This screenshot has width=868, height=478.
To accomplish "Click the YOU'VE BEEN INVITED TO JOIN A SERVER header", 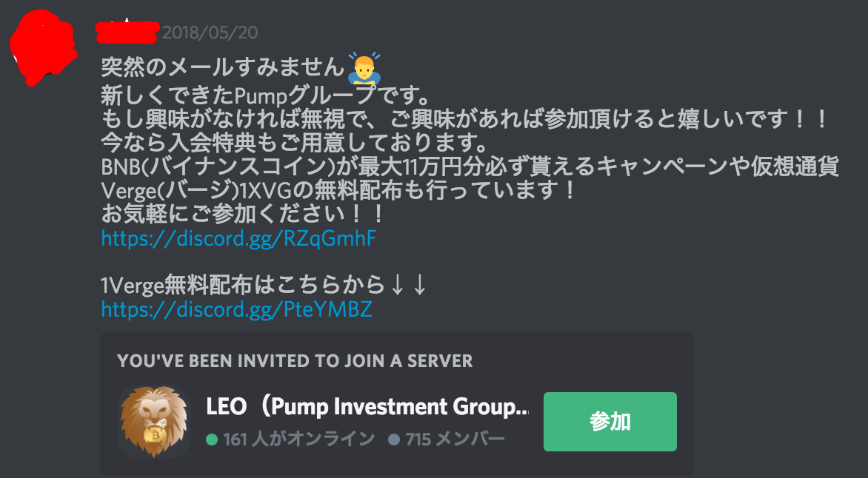I will tap(295, 360).
